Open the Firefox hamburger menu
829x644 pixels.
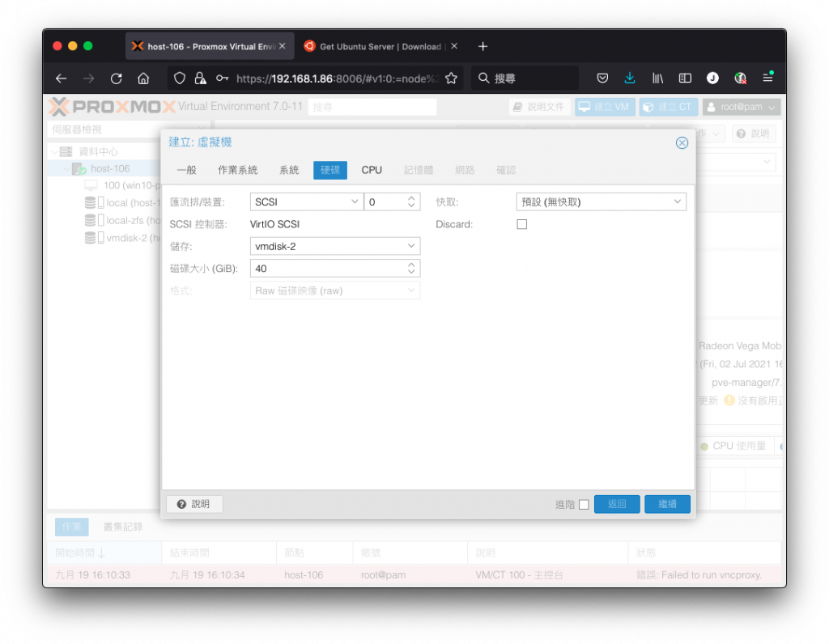[768, 78]
